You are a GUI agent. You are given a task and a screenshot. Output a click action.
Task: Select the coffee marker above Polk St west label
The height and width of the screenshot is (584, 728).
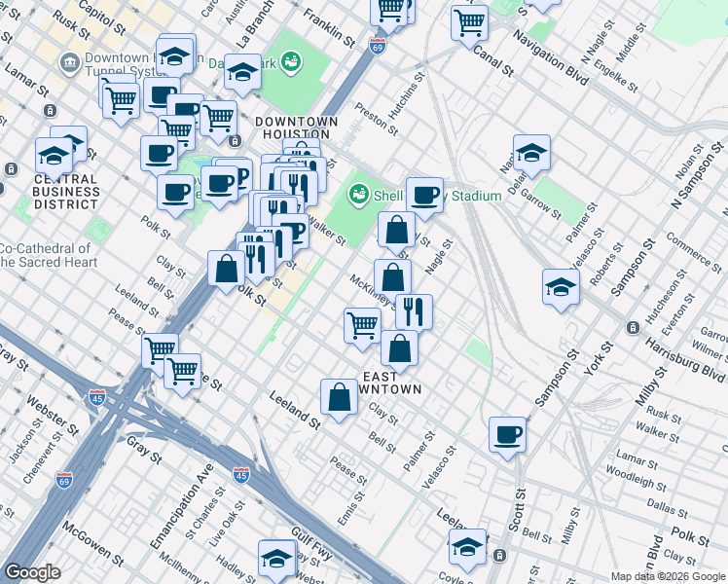pos(175,194)
